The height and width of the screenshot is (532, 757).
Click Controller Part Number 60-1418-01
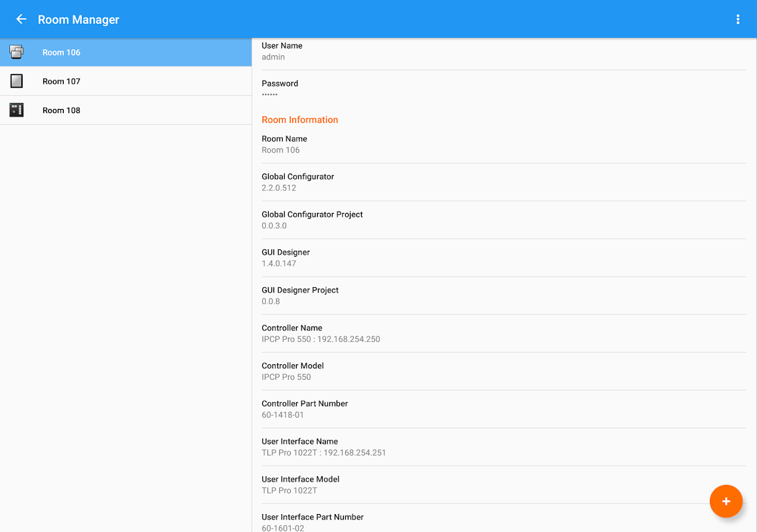pos(504,409)
